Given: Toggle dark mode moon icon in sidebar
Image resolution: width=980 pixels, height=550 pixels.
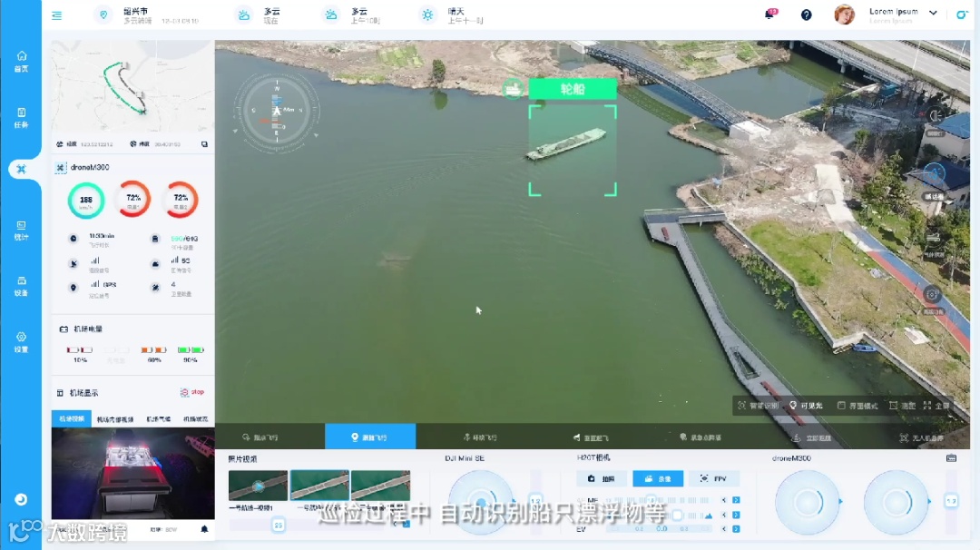Looking at the screenshot, I should [x=21, y=499].
